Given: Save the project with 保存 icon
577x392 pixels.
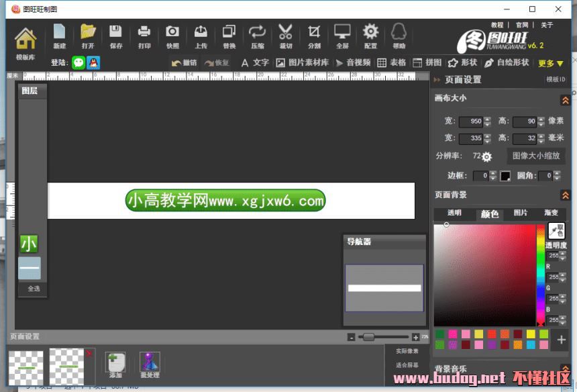Looking at the screenshot, I should (115, 36).
